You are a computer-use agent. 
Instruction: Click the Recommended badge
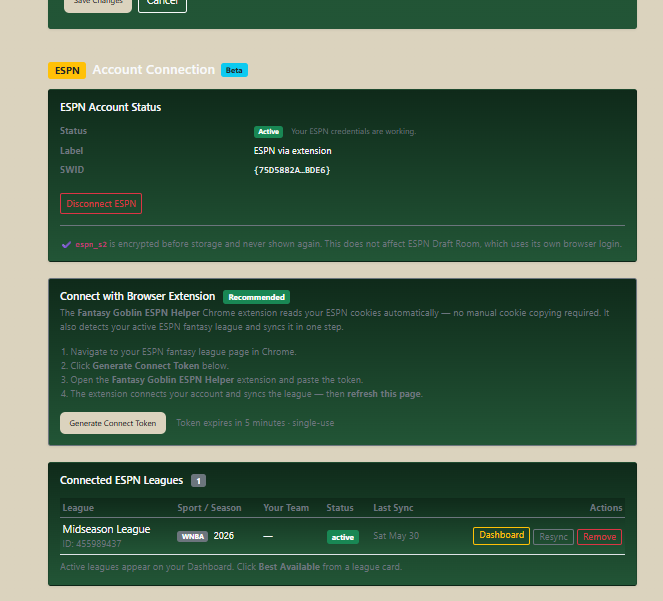click(257, 297)
